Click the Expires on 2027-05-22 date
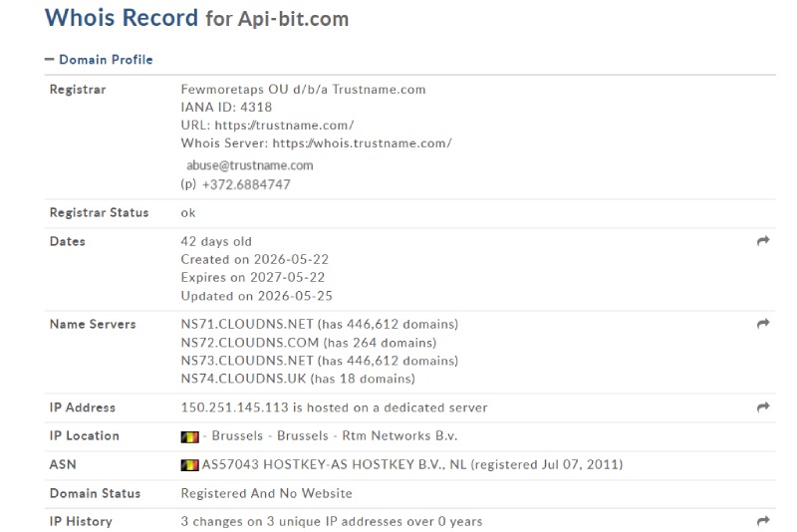 point(253,277)
